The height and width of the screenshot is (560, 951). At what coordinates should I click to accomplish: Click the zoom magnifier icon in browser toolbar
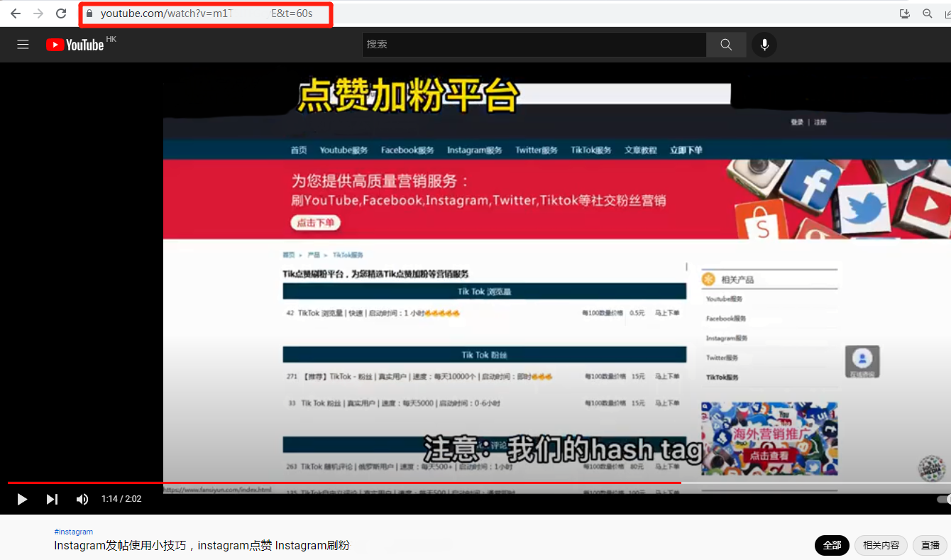928,13
